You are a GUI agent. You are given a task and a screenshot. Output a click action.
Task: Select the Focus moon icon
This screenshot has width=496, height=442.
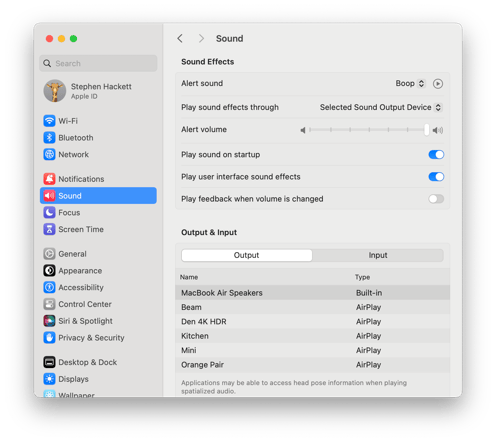tap(49, 212)
